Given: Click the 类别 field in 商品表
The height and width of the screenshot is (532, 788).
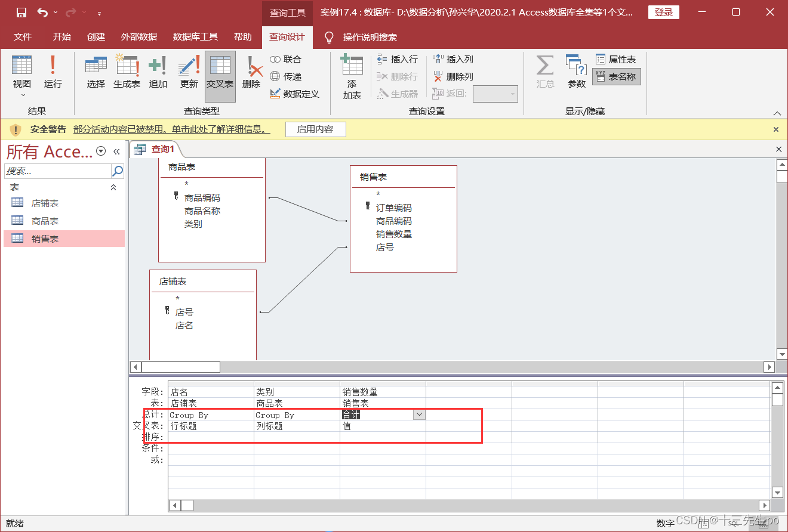Looking at the screenshot, I should pos(193,224).
